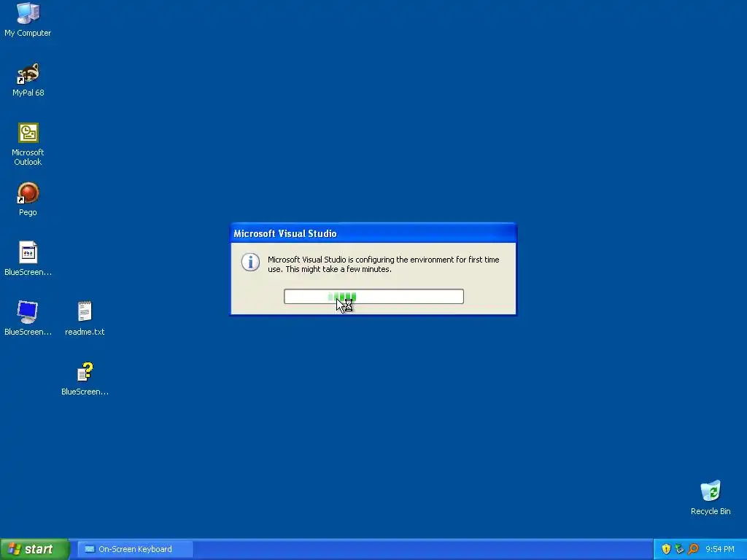The height and width of the screenshot is (560, 747).
Task: Select the MyPal 68 browser shortcut
Action: (x=28, y=80)
